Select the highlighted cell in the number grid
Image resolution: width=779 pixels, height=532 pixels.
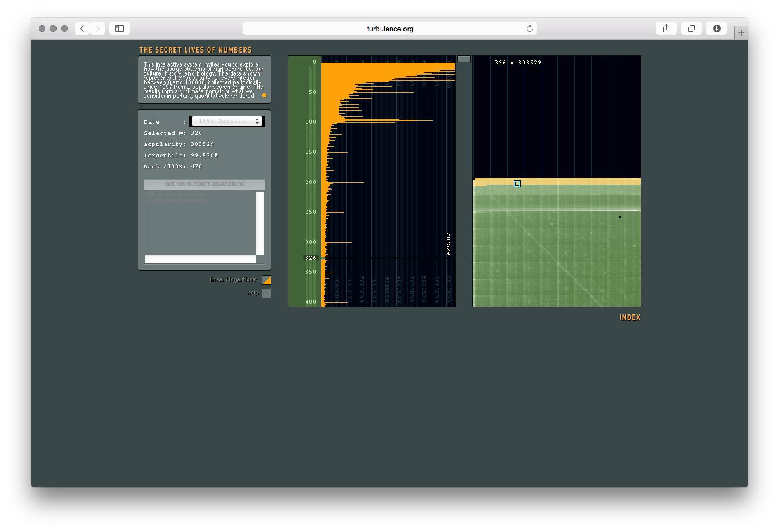517,183
